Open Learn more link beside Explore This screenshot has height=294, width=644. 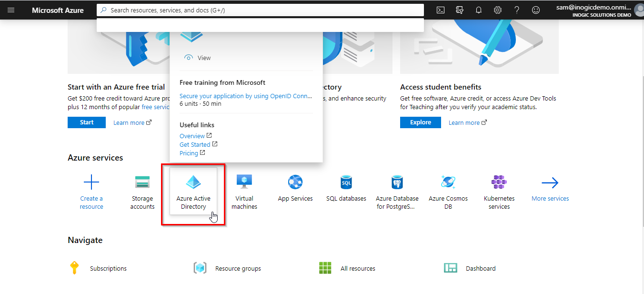click(468, 122)
